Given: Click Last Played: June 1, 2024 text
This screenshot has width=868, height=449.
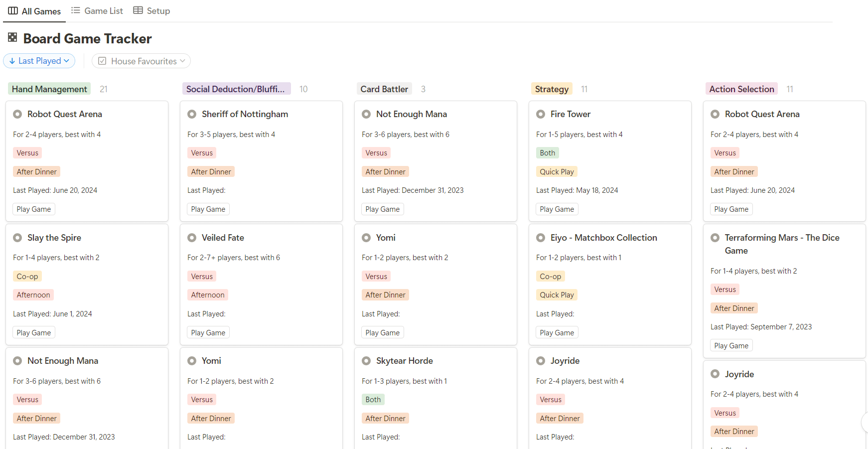Looking at the screenshot, I should 52,314.
